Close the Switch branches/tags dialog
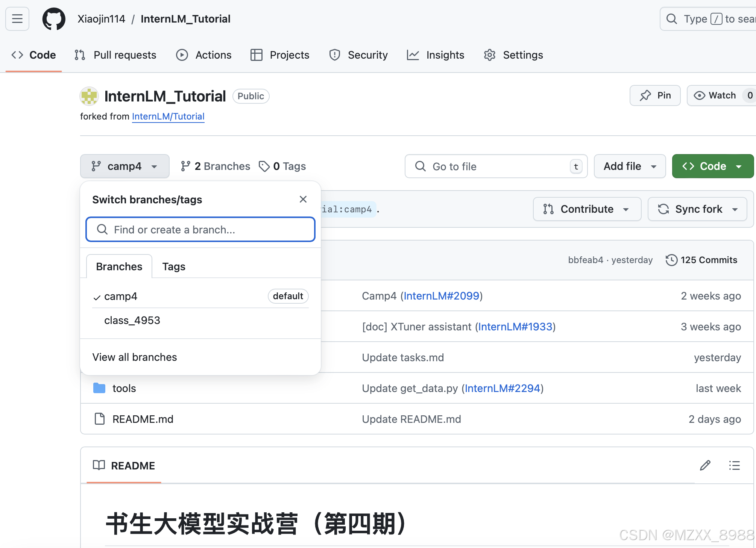 [303, 199]
